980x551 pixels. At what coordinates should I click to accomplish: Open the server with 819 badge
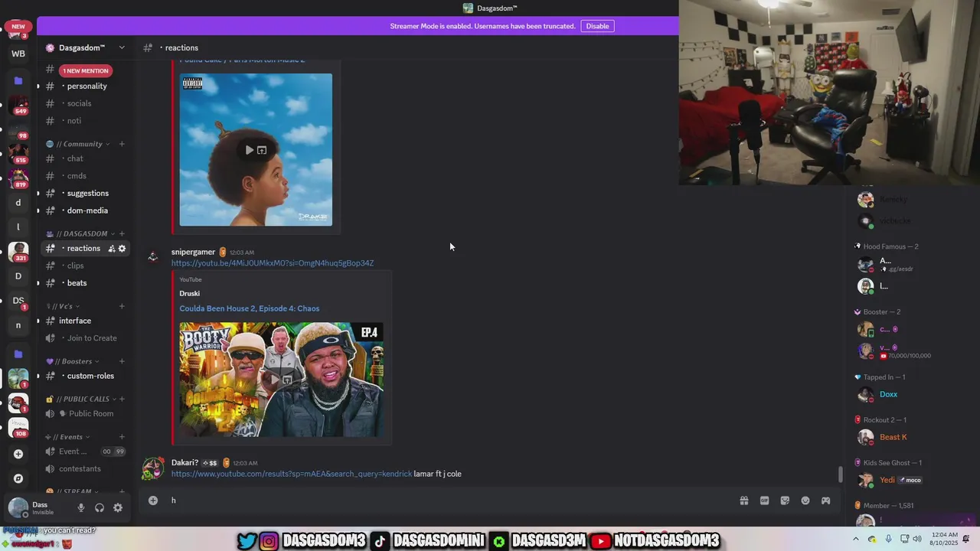click(x=18, y=178)
